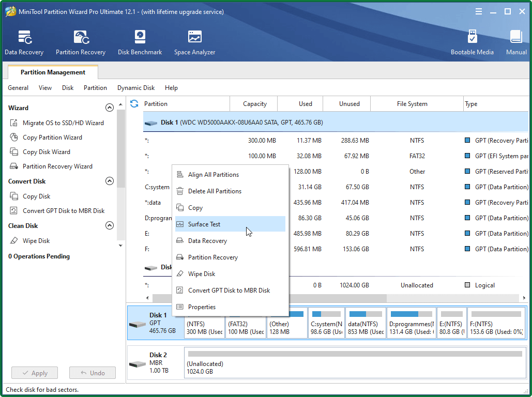Open the View menu

[x=45, y=88]
